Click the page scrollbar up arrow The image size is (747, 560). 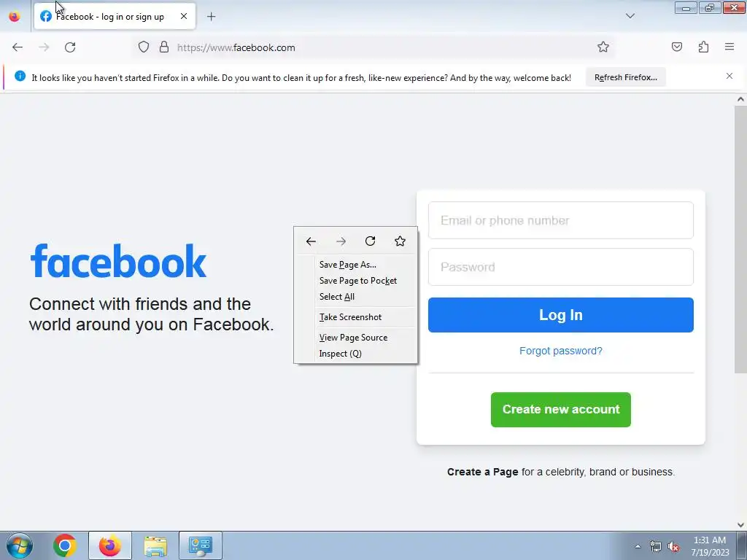coord(740,99)
